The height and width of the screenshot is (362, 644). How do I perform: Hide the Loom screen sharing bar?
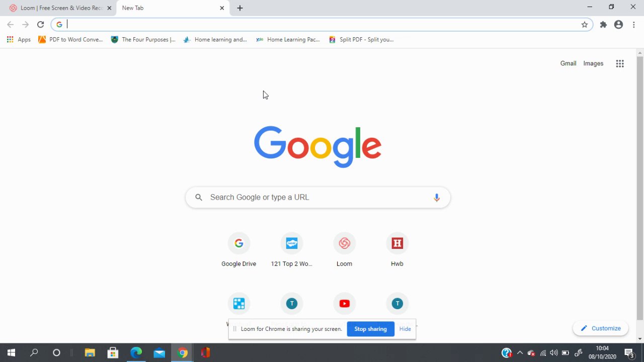click(x=405, y=329)
